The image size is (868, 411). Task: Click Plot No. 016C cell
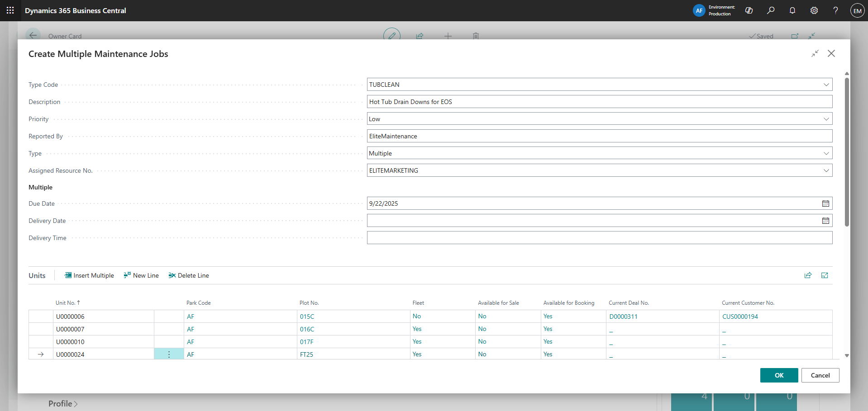[353, 329]
